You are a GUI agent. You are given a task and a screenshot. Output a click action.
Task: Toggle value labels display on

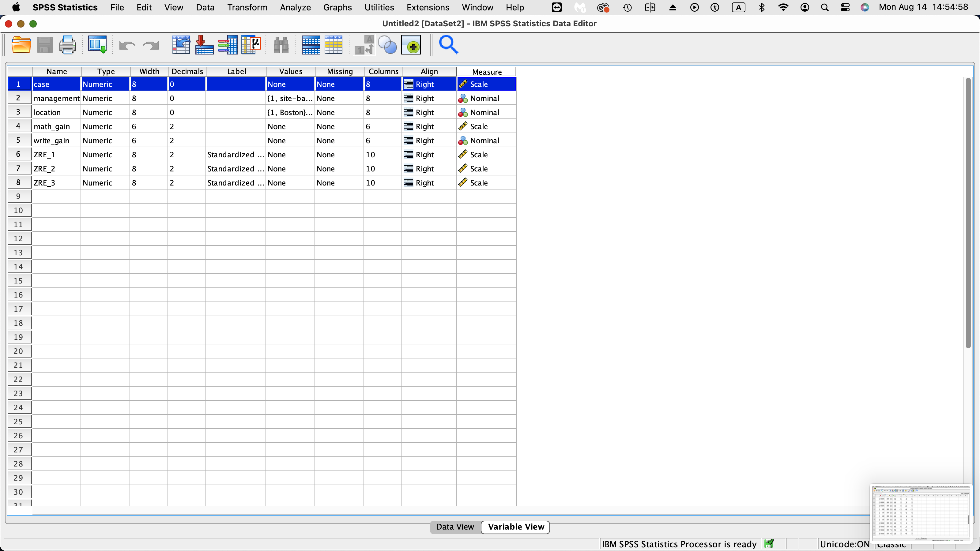(x=364, y=44)
